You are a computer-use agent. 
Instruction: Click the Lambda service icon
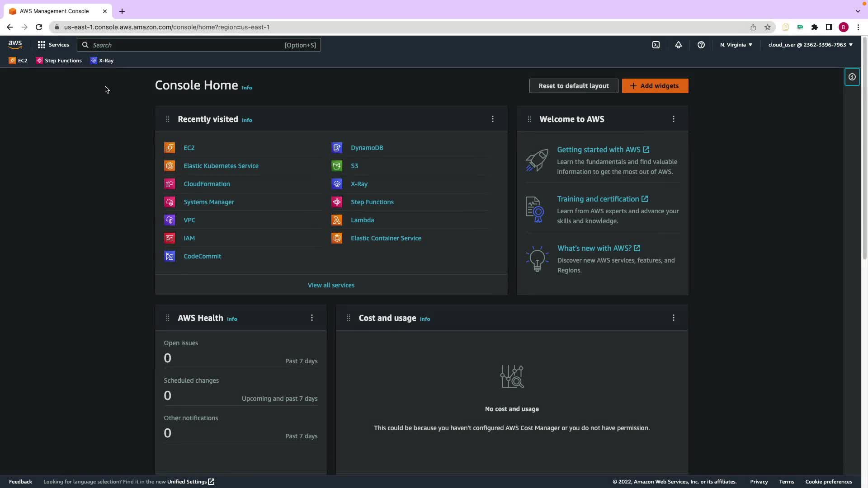337,220
